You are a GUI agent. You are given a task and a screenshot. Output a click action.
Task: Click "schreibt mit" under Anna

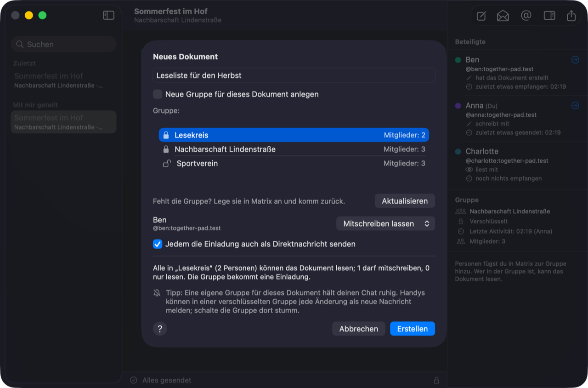[x=492, y=124]
